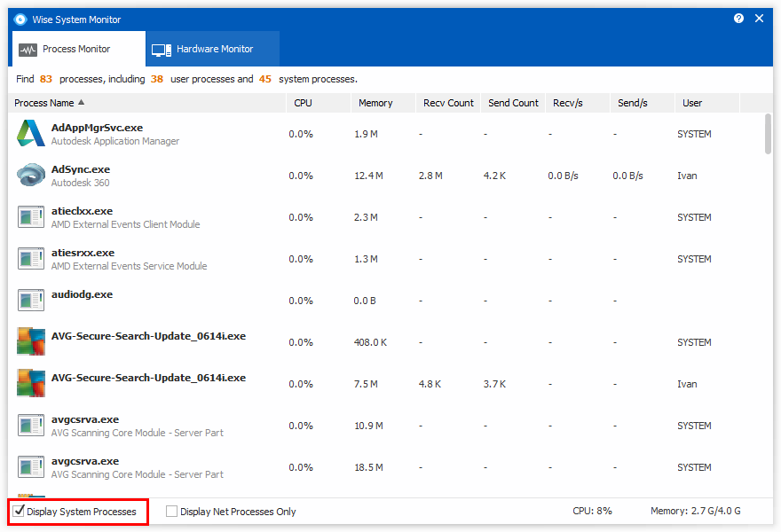The height and width of the screenshot is (532, 781).
Task: Click the 38 user processes count
Action: tap(157, 79)
